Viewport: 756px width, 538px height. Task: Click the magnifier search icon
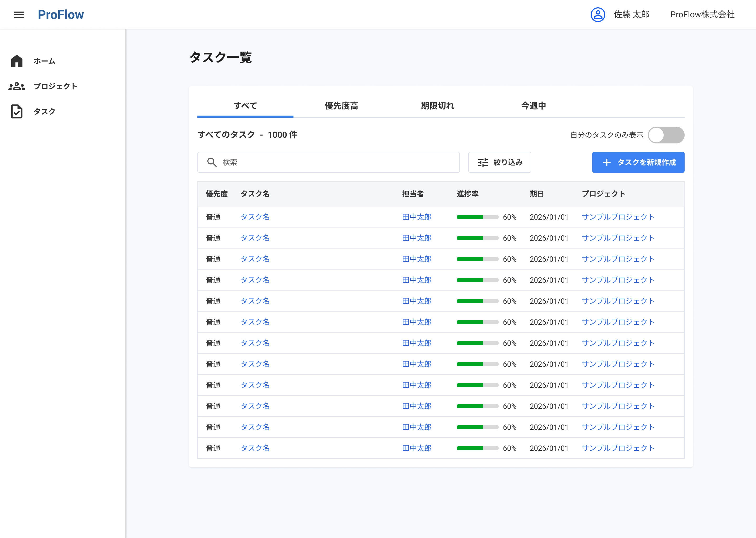212,162
